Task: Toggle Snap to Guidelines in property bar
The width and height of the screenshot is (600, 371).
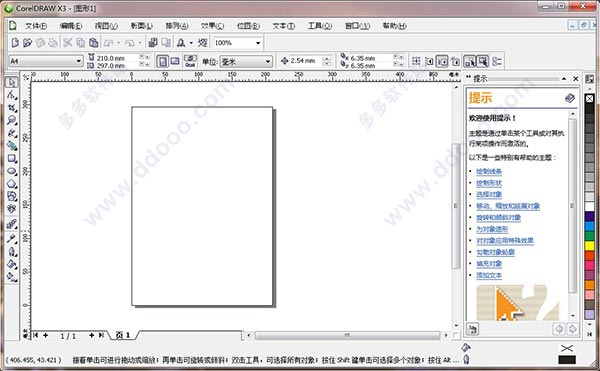Action: 429,61
